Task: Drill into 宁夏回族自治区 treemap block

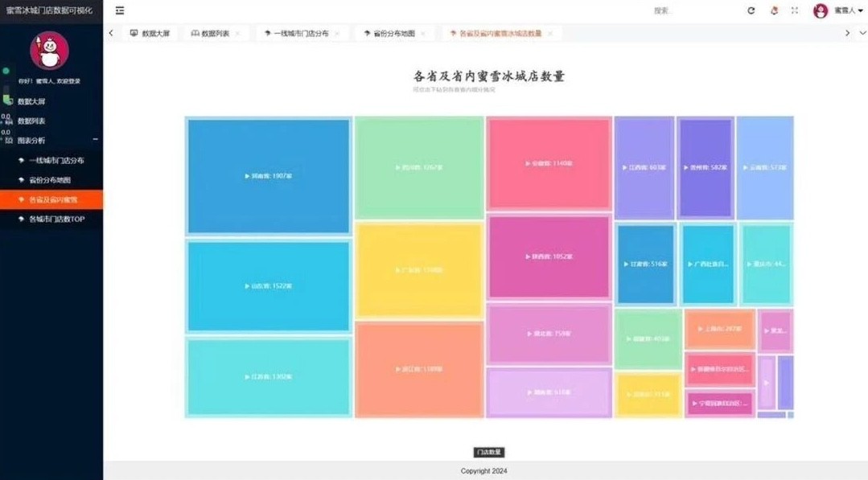Action: point(720,403)
